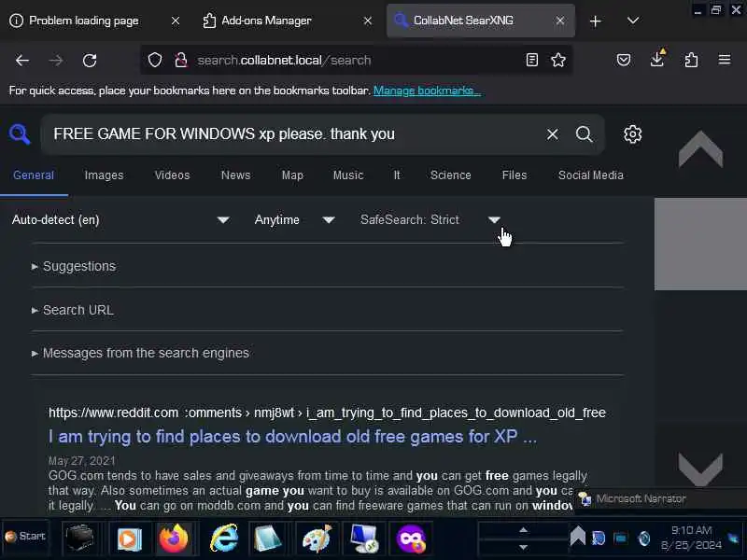Switch to the General category tab
The height and width of the screenshot is (560, 747).
pyautogui.click(x=34, y=175)
